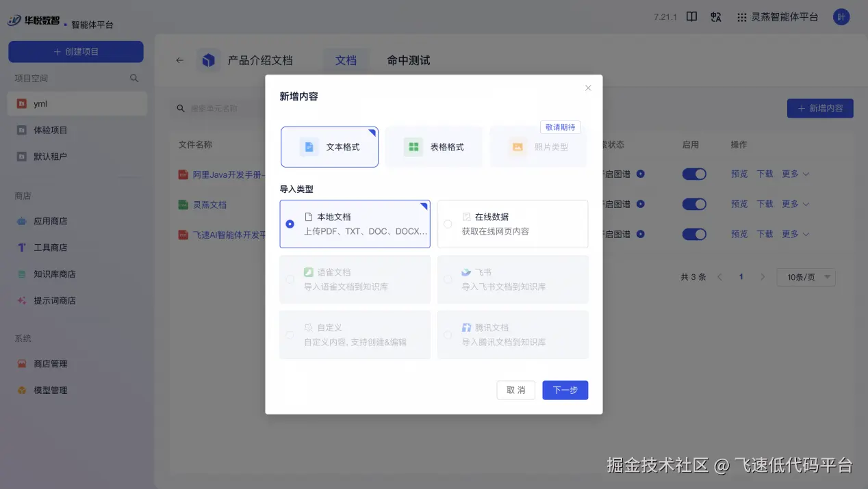The width and height of the screenshot is (868, 489).
Task: Open the documentation book icon in the top bar
Action: point(691,16)
